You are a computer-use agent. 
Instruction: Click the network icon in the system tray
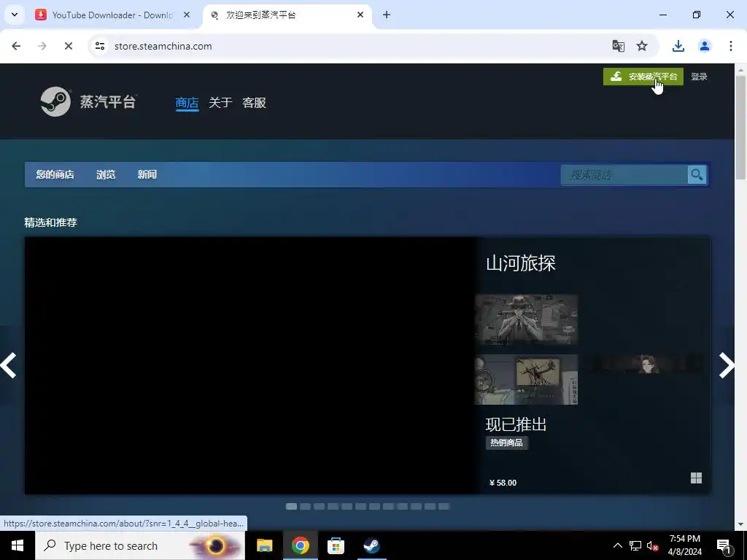[635, 545]
